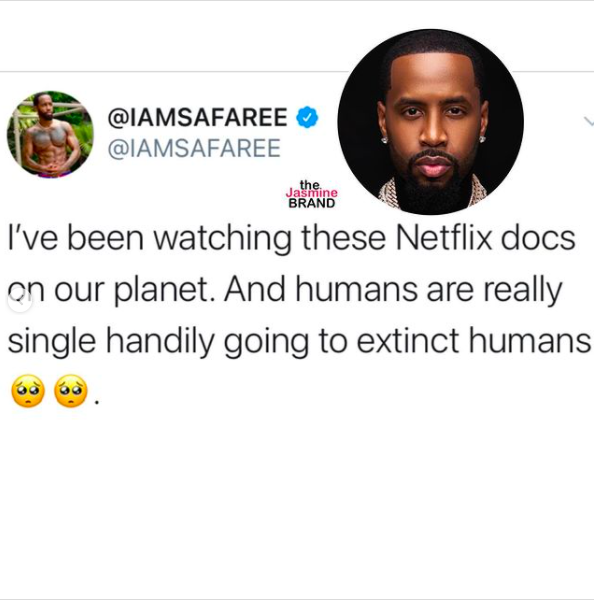Click the first pleading face emoji
The height and width of the screenshot is (600, 594).
click(28, 391)
